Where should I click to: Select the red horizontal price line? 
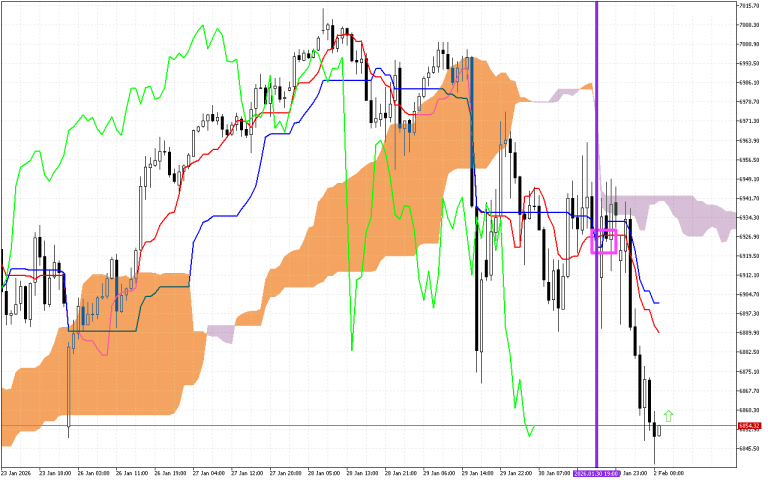pyautogui.click(x=367, y=426)
